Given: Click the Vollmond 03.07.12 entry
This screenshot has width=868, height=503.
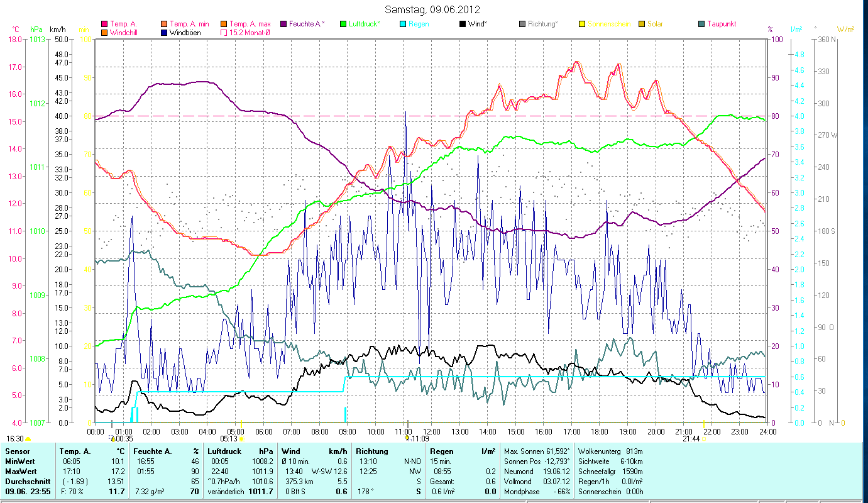Looking at the screenshot, I should (537, 482).
